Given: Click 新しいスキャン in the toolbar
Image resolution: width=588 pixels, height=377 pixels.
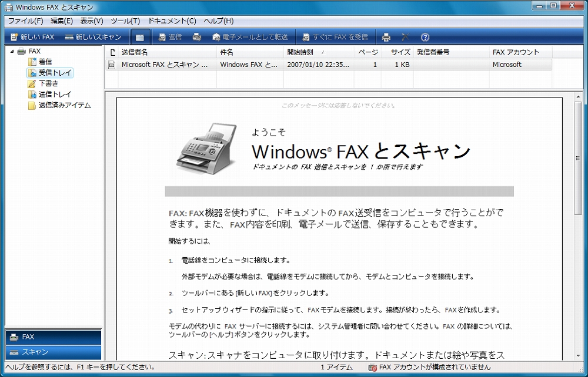Looking at the screenshot, I should click(93, 37).
